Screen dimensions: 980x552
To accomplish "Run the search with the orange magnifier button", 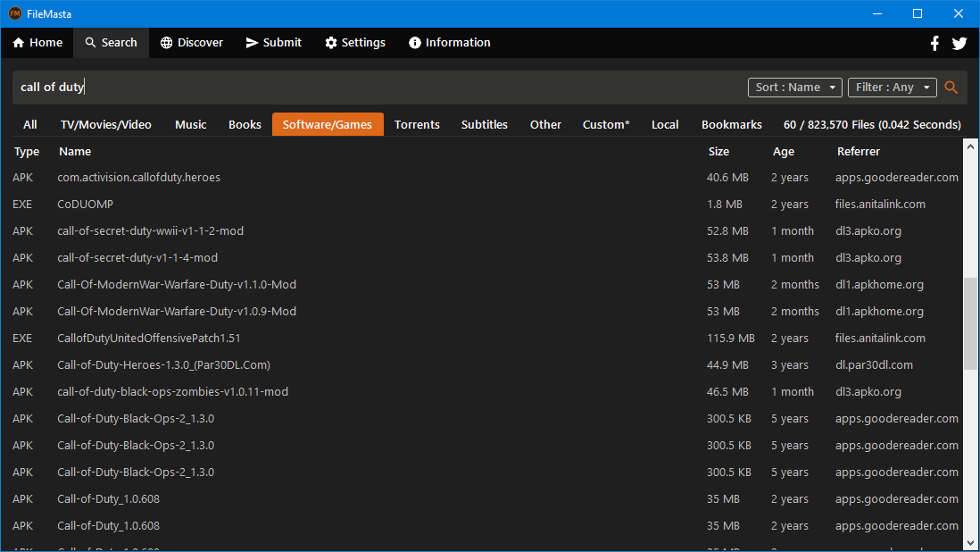I will (x=951, y=88).
